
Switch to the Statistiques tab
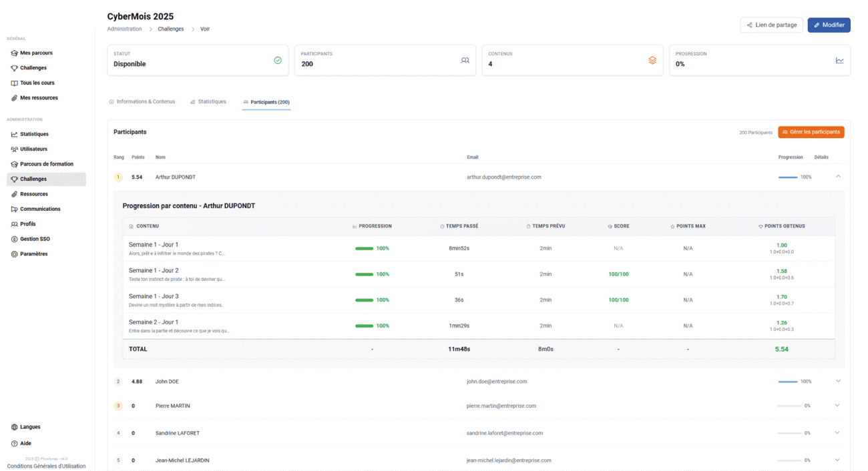pyautogui.click(x=208, y=102)
